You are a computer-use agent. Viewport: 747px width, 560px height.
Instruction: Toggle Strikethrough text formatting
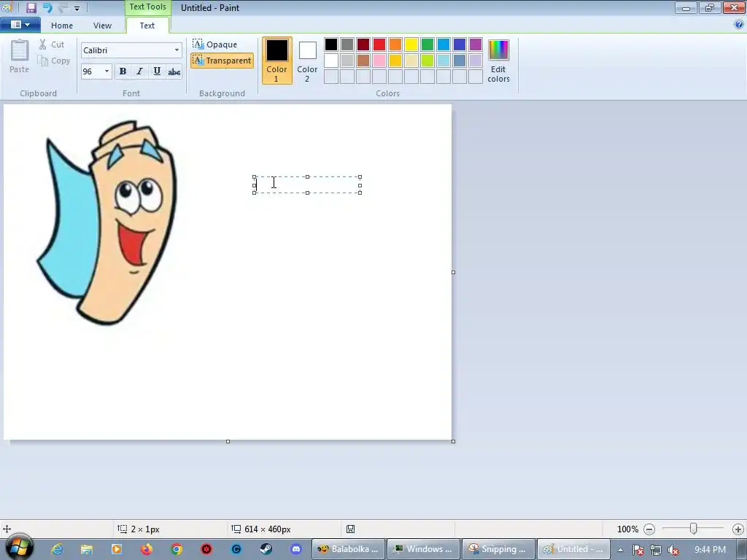click(x=174, y=71)
